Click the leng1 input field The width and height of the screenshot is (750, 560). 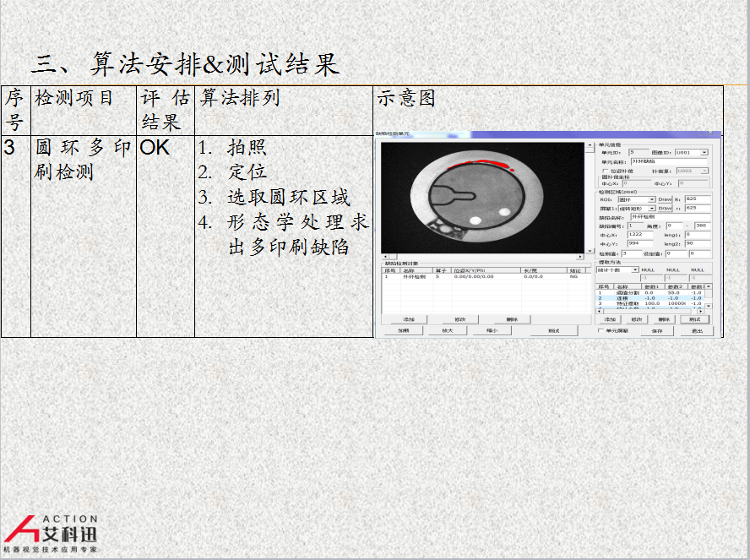point(698,234)
